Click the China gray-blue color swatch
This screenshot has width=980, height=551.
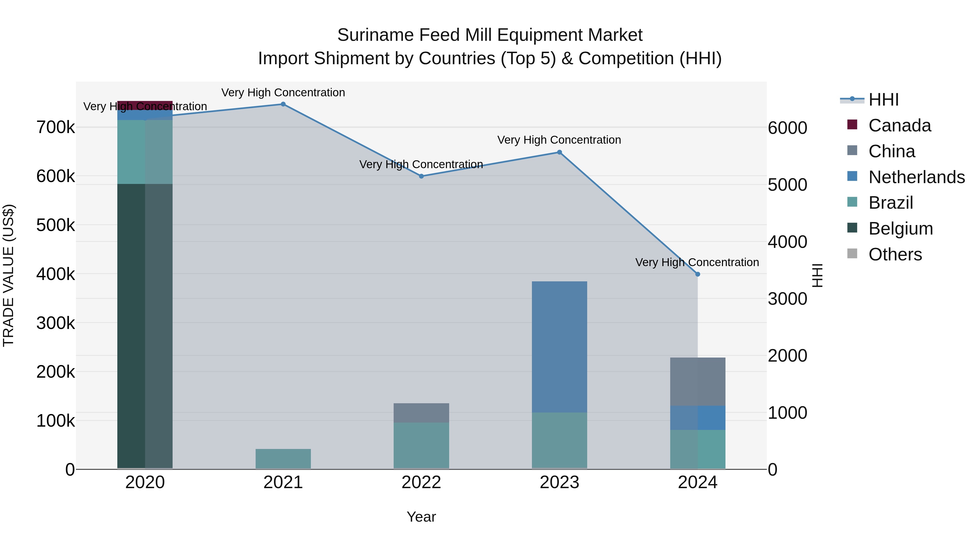[852, 150]
